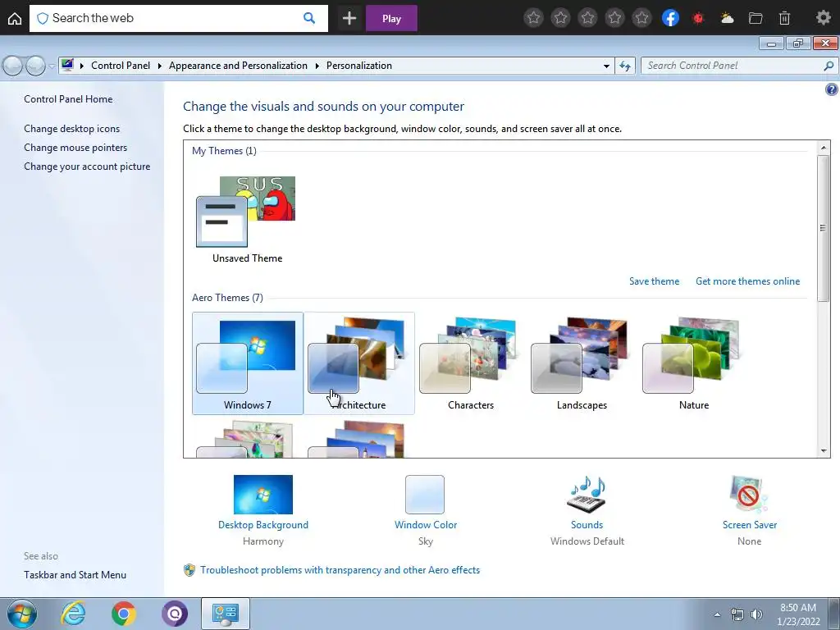Click the volume speaker tray icon

pos(756,614)
